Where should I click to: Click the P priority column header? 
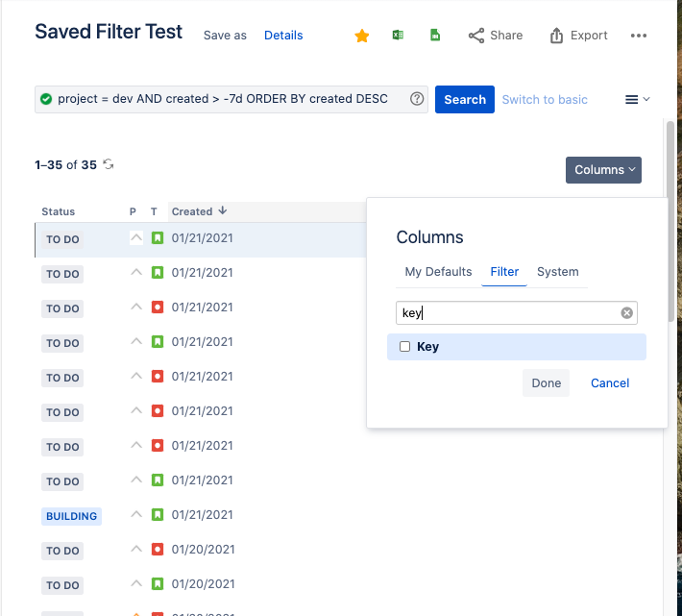(x=133, y=211)
